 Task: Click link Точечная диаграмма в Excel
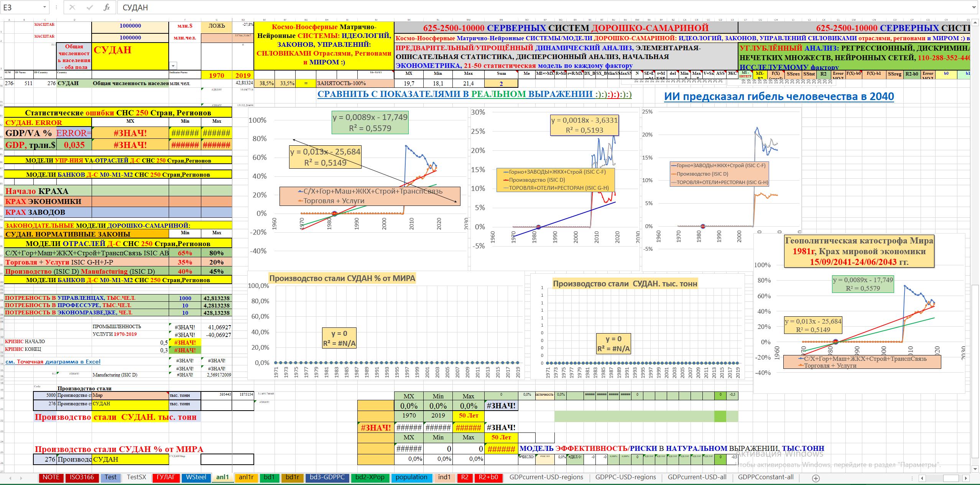53,362
